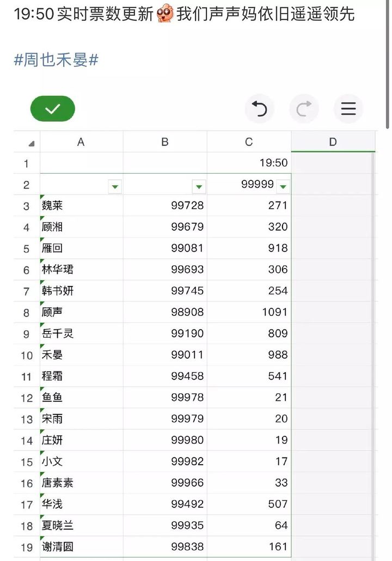
Task: Open the #周也禾晏# hashtag link
Action: point(56,59)
